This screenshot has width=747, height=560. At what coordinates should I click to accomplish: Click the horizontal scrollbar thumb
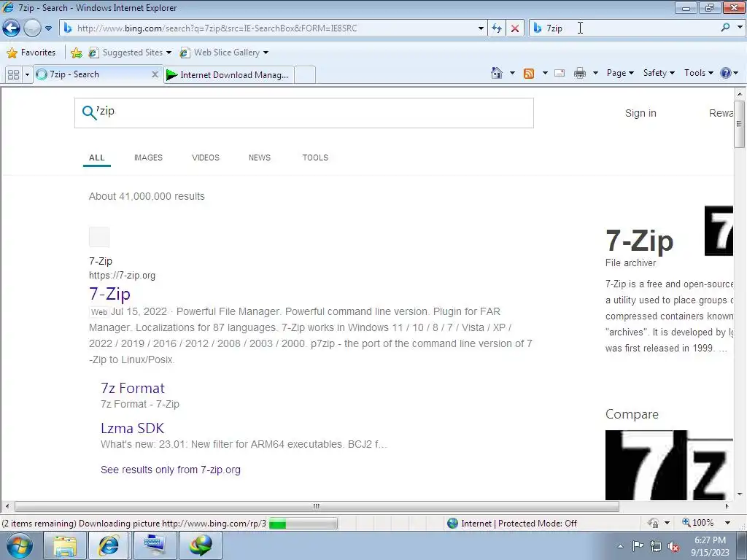click(317, 506)
